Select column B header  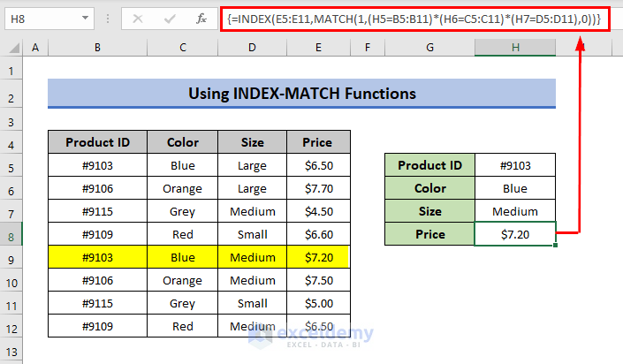coord(96,48)
